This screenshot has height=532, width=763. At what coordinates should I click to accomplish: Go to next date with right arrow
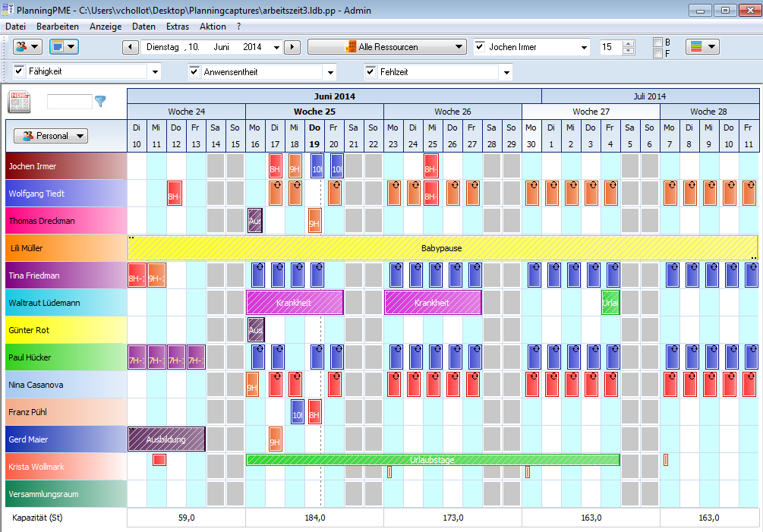point(292,47)
